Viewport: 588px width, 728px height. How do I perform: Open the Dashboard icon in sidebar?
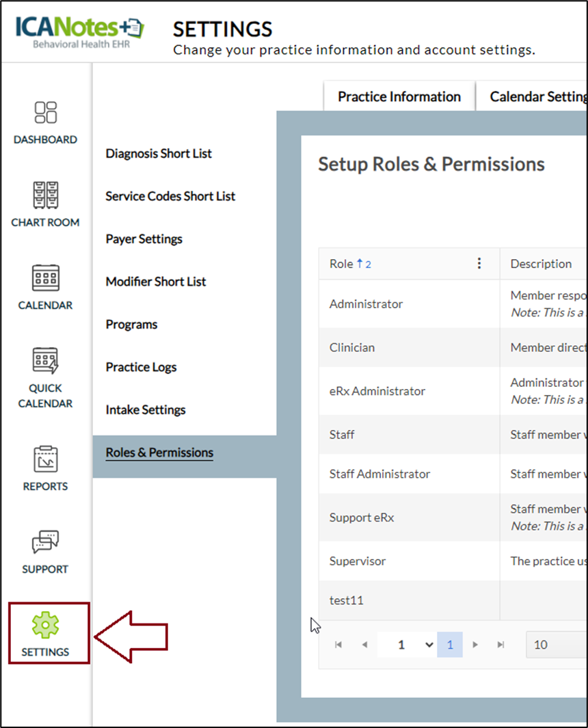pyautogui.click(x=46, y=113)
